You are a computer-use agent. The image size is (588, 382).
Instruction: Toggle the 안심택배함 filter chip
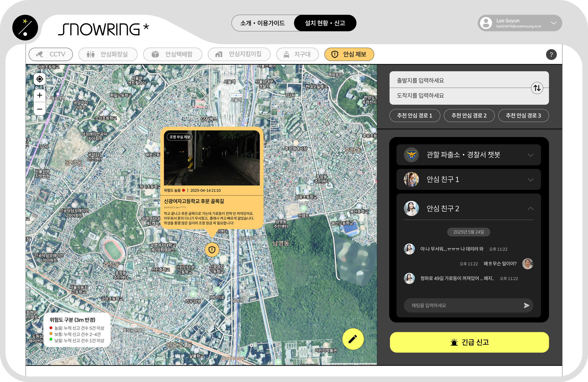click(172, 54)
